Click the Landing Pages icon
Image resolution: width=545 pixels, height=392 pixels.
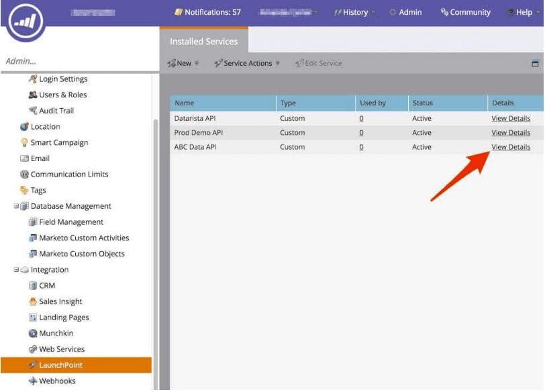(33, 317)
